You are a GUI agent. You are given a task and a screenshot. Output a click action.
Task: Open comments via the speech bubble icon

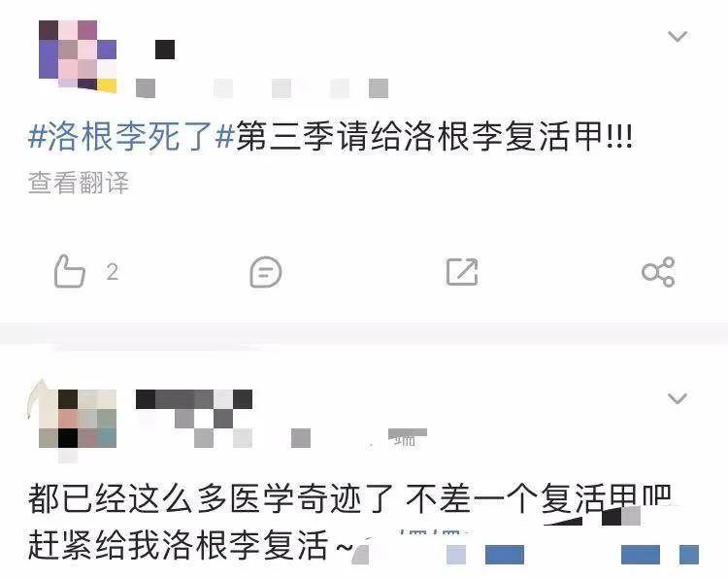pos(266,271)
